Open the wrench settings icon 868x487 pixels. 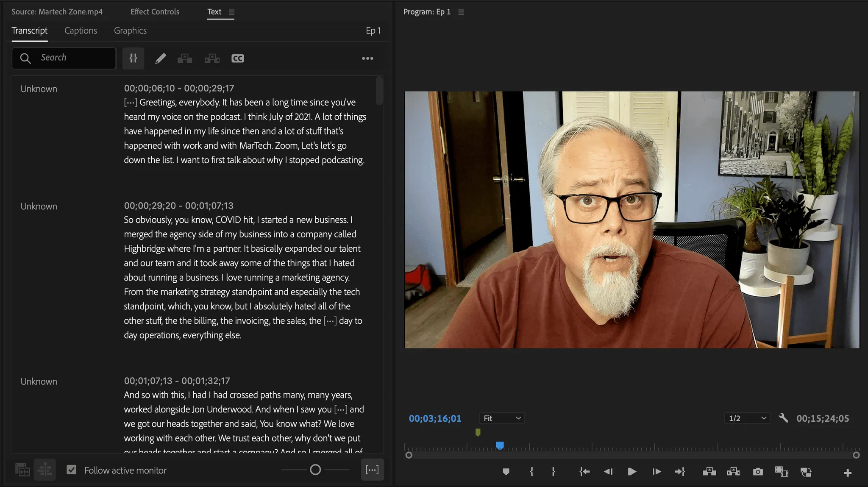783,418
